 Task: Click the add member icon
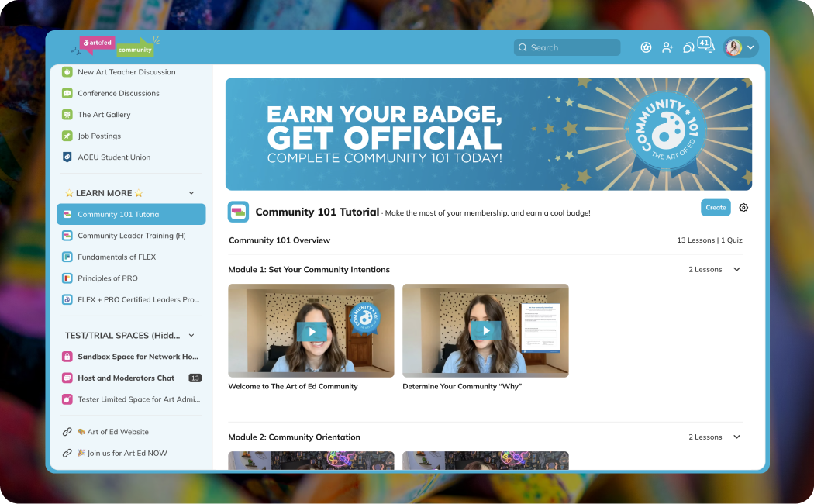pos(667,48)
